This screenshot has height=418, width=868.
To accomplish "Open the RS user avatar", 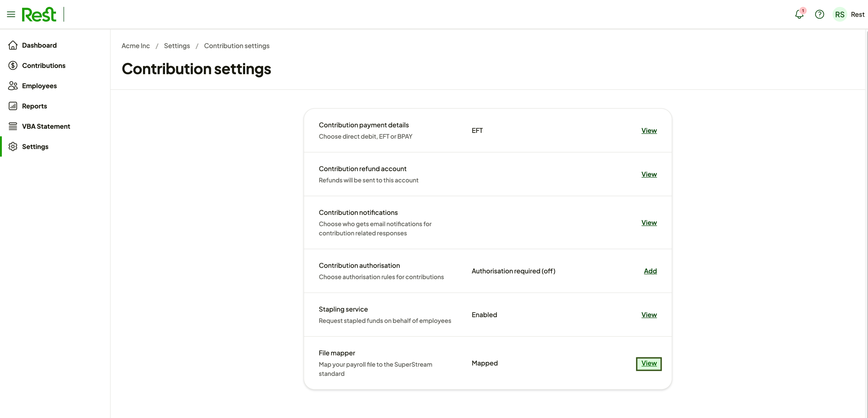I will pos(840,14).
